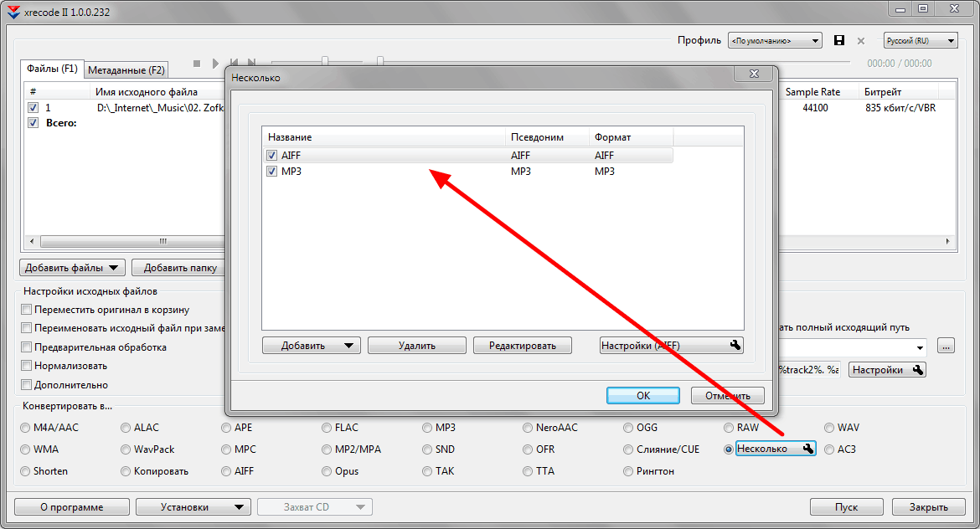The image size is (980, 529).
Task: Open the Настройки (AIFF) wrench button
Action: tap(671, 345)
